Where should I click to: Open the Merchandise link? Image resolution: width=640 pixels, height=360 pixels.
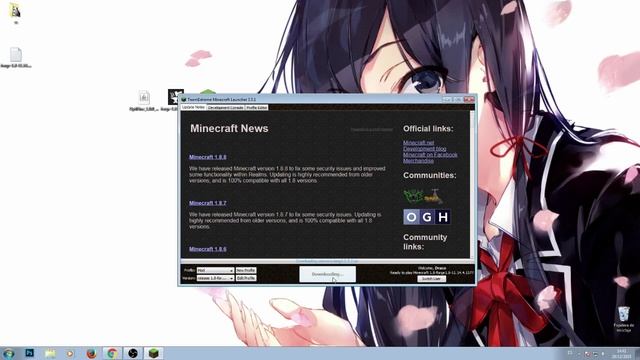click(418, 161)
